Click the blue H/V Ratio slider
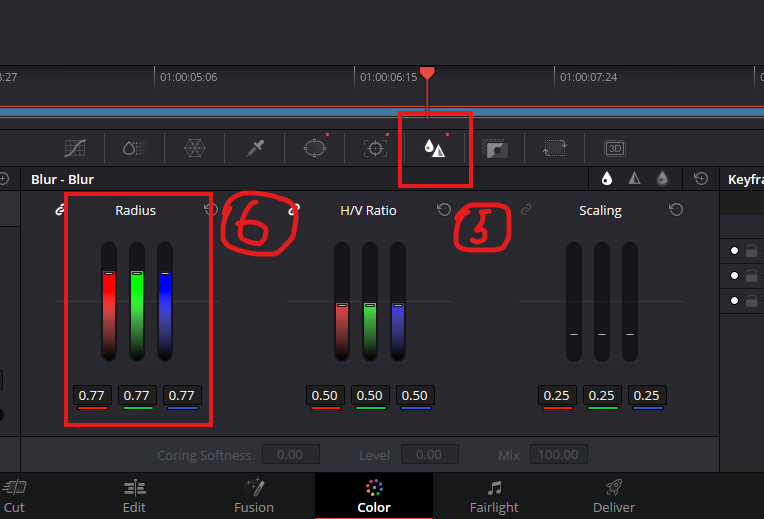 click(398, 302)
